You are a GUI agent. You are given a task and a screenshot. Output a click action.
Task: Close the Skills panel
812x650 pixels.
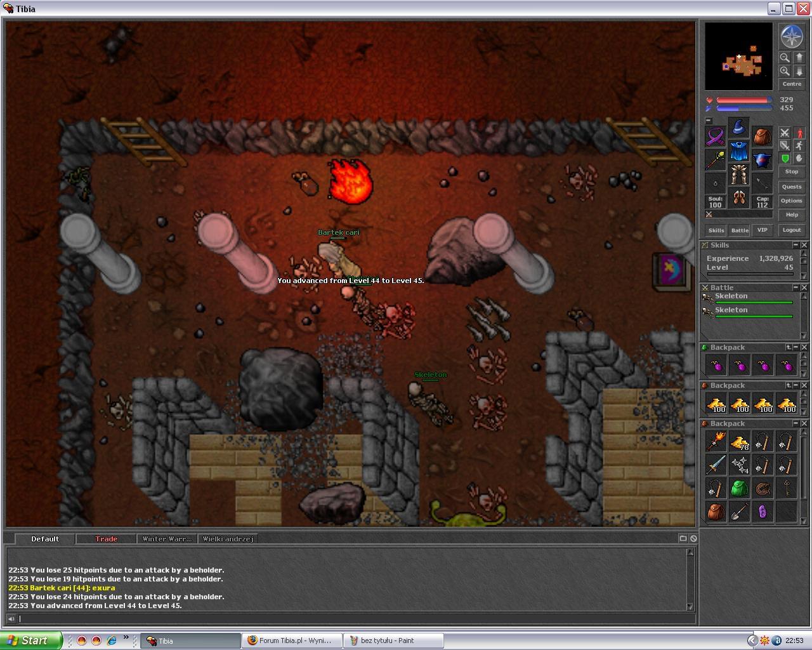[x=804, y=245]
